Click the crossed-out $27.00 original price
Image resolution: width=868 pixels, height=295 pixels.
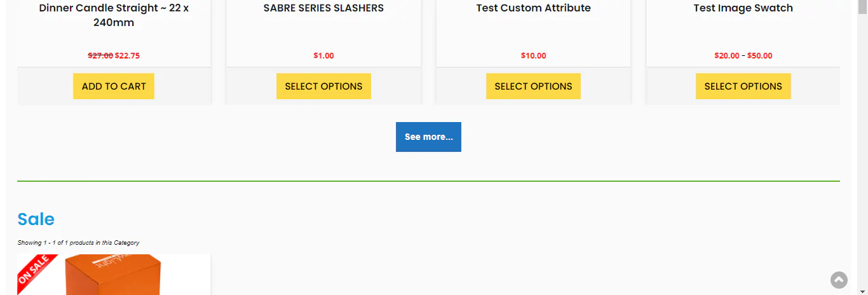(100, 56)
